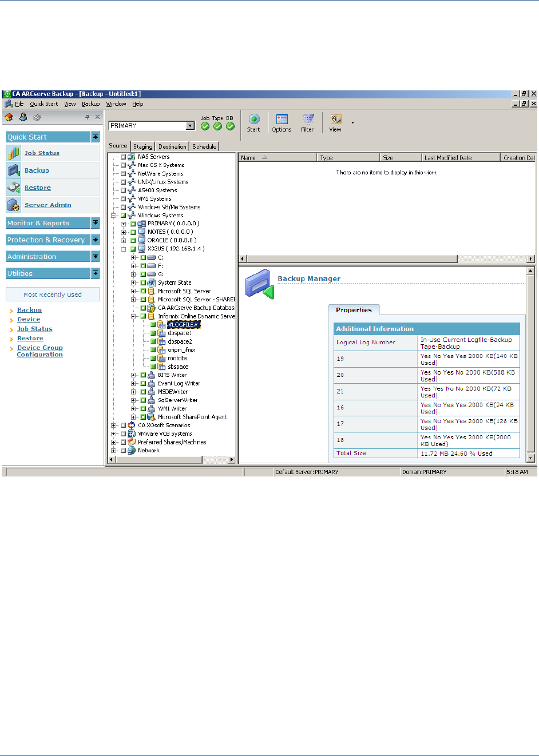Open the Filter toolbar icon
The width and height of the screenshot is (539, 756).
coord(308,119)
